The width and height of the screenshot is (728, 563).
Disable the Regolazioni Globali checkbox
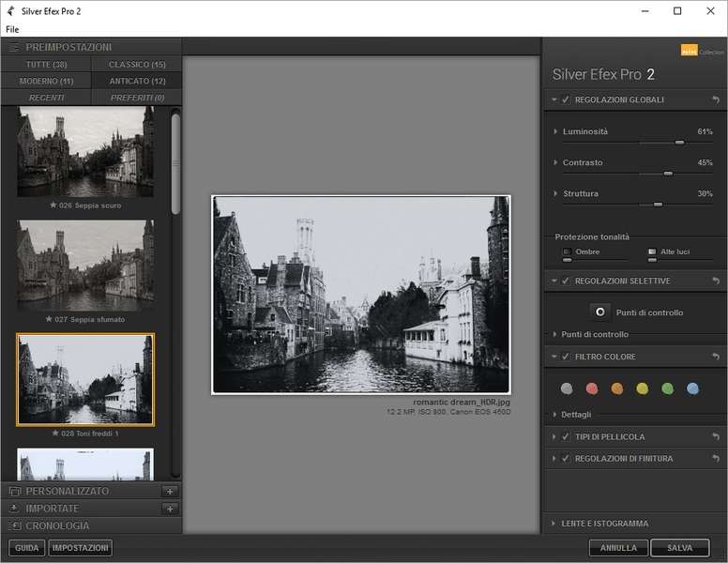(x=566, y=99)
